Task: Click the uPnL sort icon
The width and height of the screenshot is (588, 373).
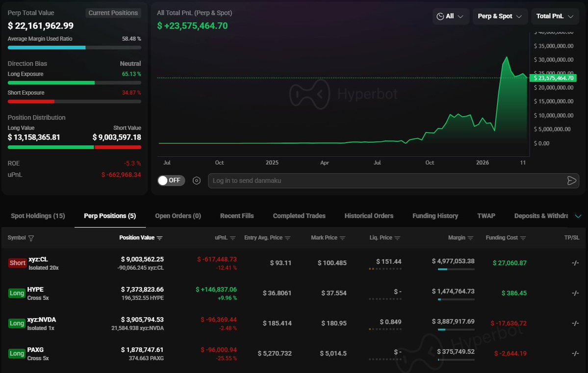Action: point(233,238)
